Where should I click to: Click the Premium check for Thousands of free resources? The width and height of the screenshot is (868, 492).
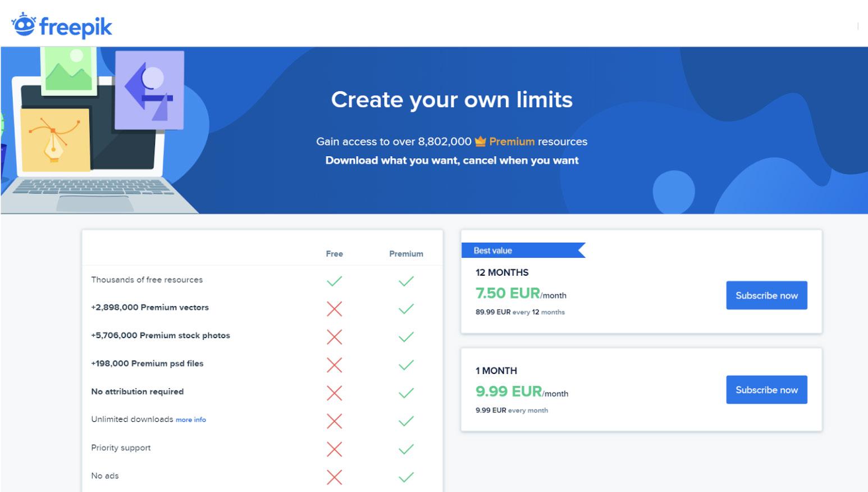pyautogui.click(x=406, y=281)
